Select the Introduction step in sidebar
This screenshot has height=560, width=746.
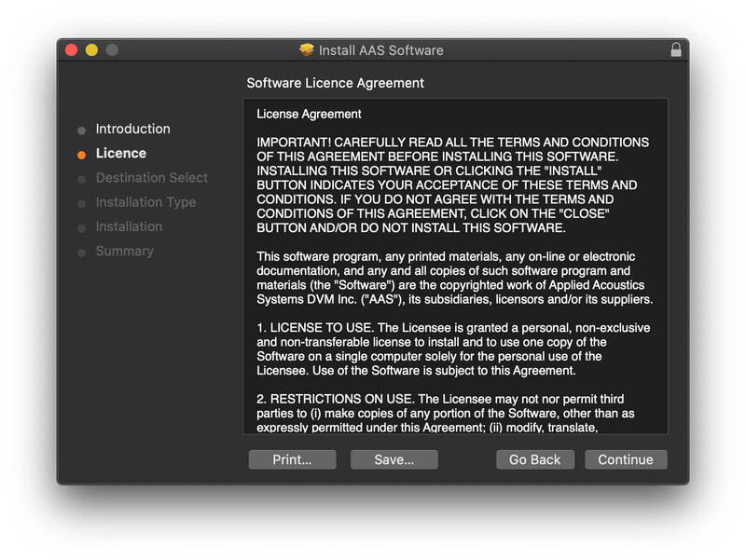tap(132, 129)
